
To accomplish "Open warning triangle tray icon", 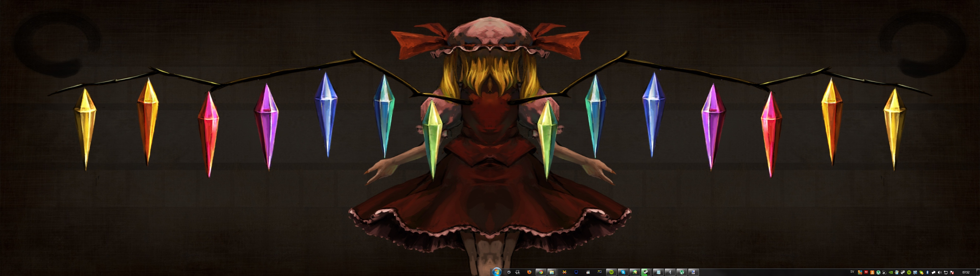I will click(x=860, y=273).
